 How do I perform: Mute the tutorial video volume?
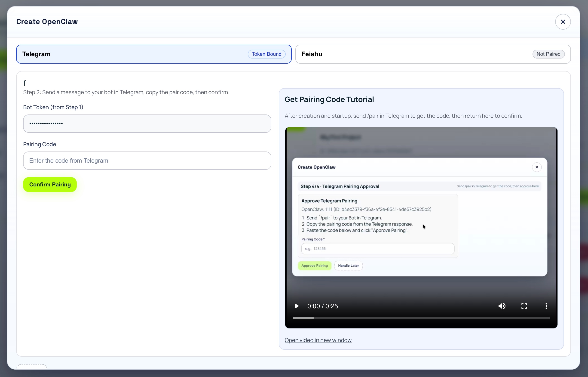click(x=502, y=306)
